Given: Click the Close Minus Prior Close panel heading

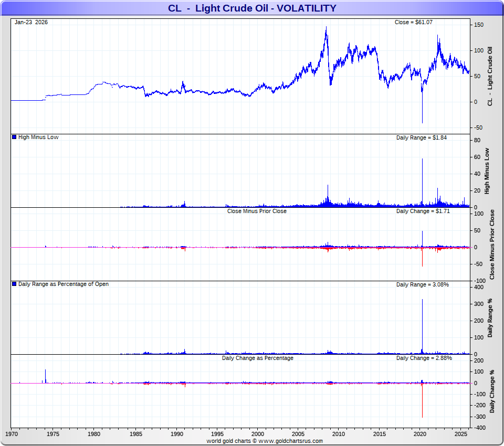Looking at the screenshot, I should click(257, 211).
